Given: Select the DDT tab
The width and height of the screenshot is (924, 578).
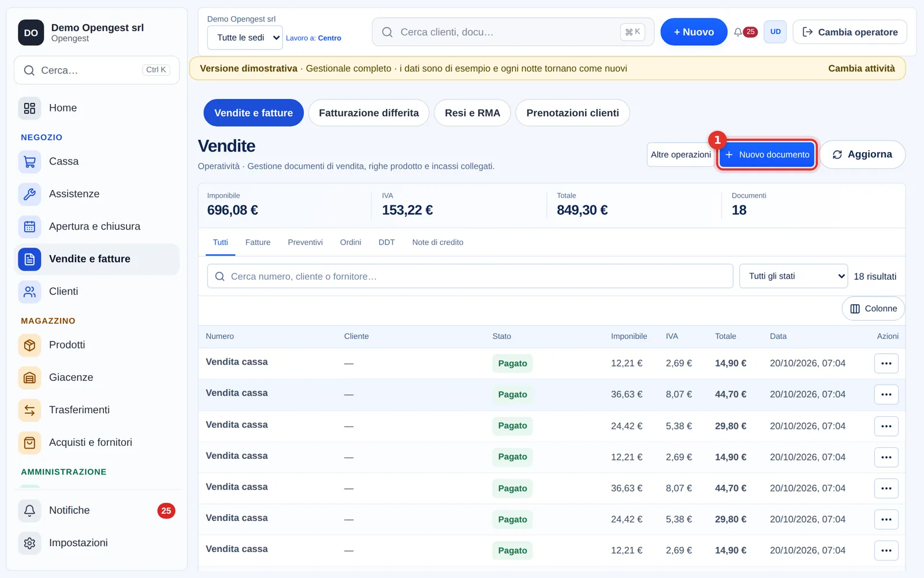Looking at the screenshot, I should (x=386, y=243).
